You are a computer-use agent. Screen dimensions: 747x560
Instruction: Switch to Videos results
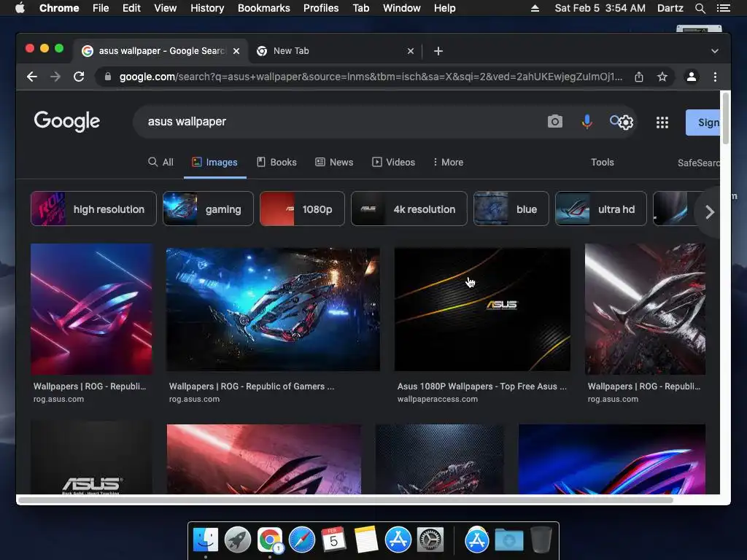tap(393, 163)
